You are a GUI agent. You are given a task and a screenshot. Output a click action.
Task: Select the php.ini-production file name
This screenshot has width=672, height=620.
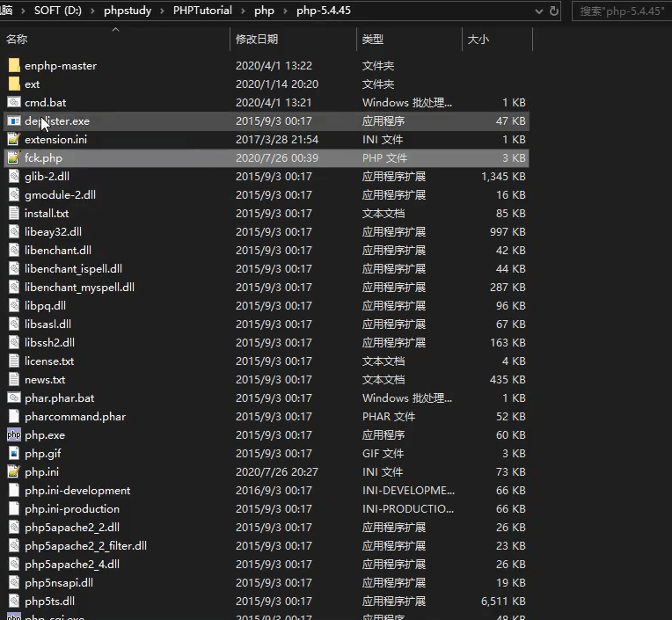pyautogui.click(x=72, y=508)
